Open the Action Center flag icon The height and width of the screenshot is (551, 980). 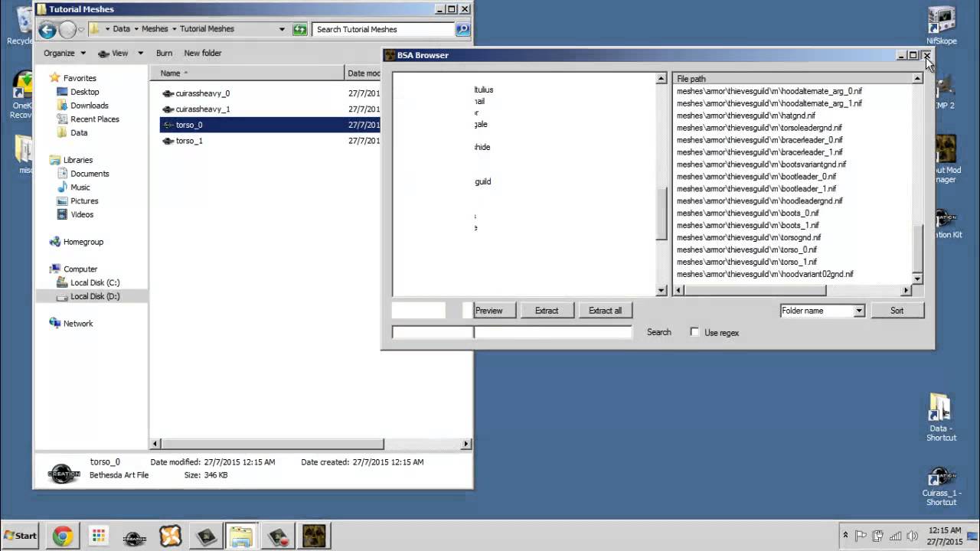pos(861,536)
